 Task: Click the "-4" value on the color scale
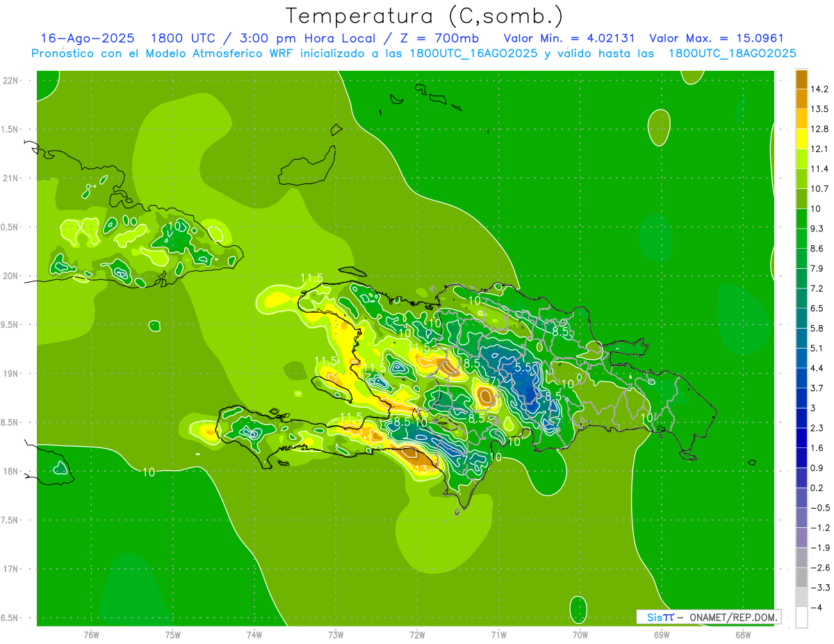817,608
